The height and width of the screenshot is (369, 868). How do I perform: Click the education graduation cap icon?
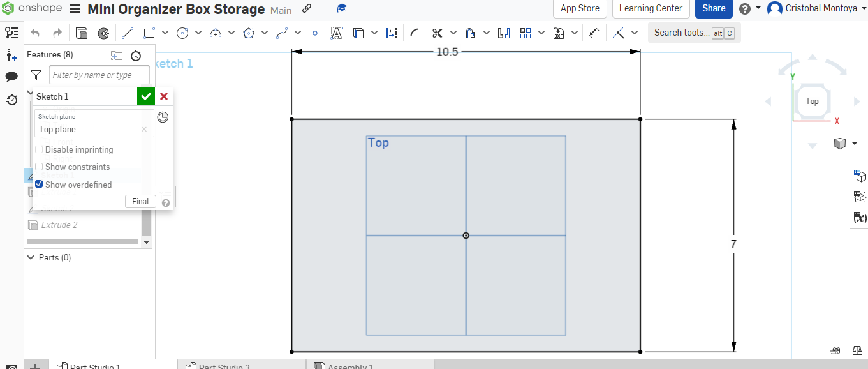click(342, 8)
